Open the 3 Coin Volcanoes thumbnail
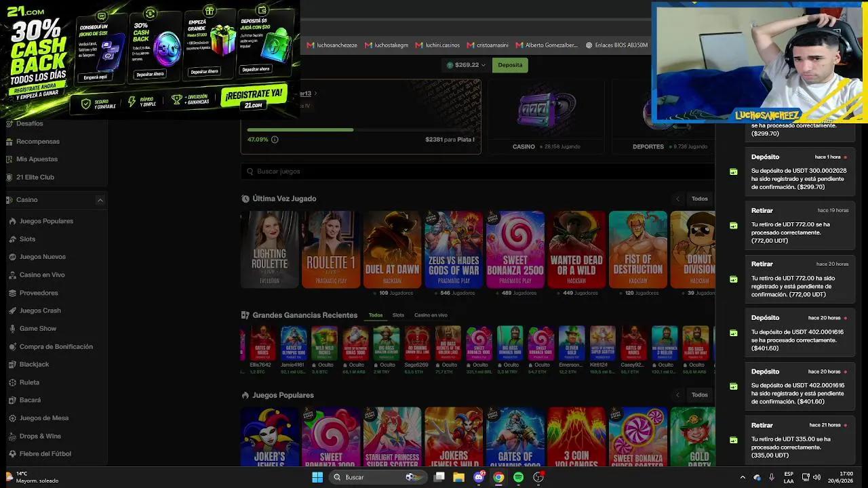This screenshot has width=868, height=488. 576,436
